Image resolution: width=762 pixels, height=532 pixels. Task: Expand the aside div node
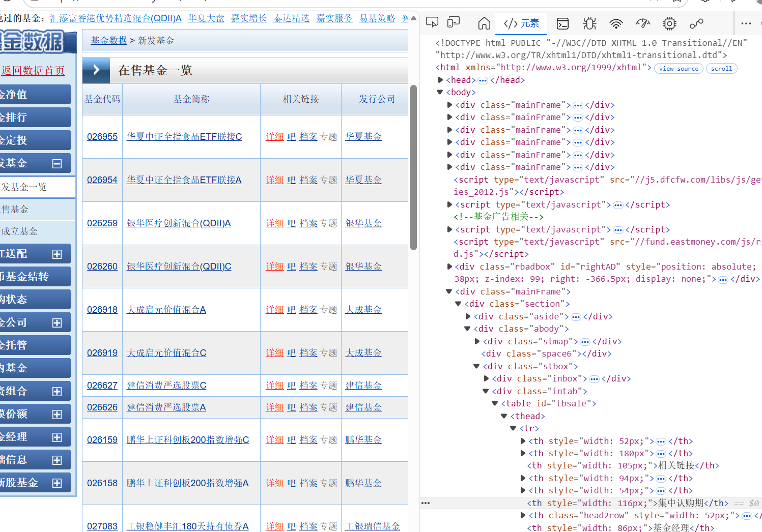click(468, 316)
